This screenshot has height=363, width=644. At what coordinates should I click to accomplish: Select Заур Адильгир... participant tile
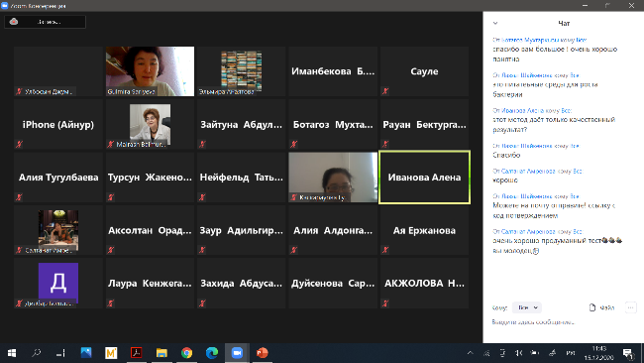click(241, 230)
